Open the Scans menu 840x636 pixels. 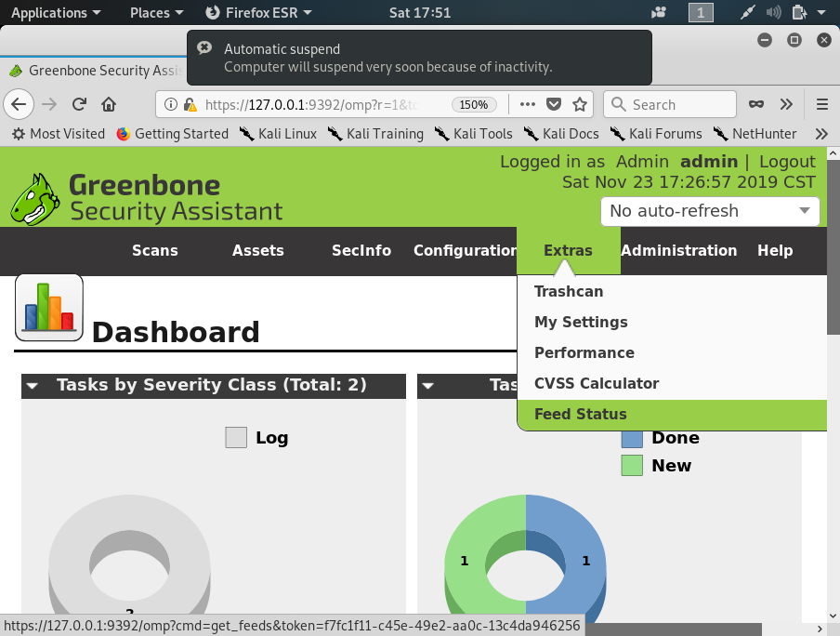point(155,250)
